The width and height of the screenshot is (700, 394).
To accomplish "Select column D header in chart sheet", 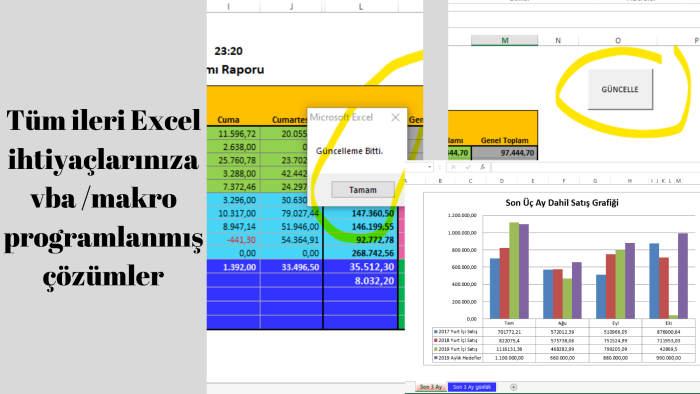I will point(502,181).
